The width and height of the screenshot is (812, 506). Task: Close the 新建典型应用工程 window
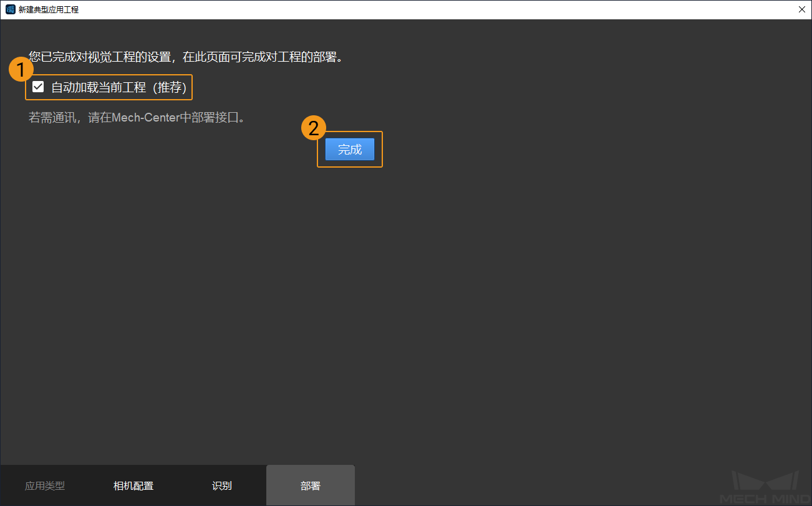coord(801,9)
